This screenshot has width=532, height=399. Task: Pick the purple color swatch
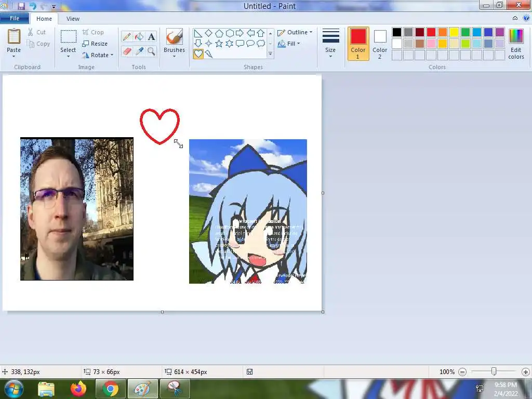500,32
